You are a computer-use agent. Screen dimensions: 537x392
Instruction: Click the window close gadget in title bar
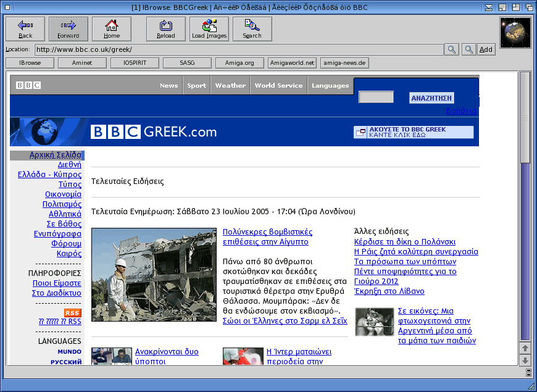[7, 7]
